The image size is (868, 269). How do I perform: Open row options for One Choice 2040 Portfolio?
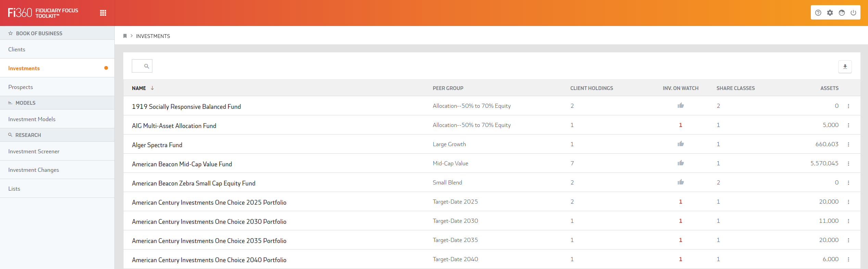[848, 259]
